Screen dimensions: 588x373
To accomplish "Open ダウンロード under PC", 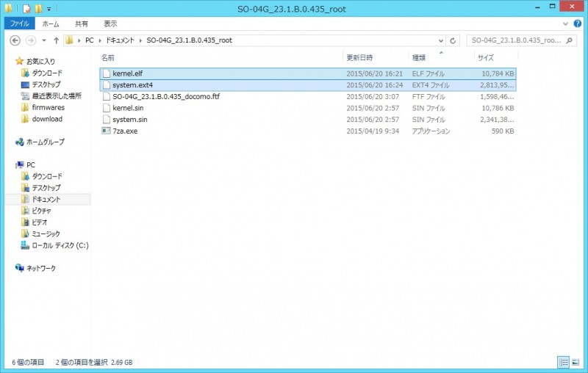I will [x=47, y=176].
